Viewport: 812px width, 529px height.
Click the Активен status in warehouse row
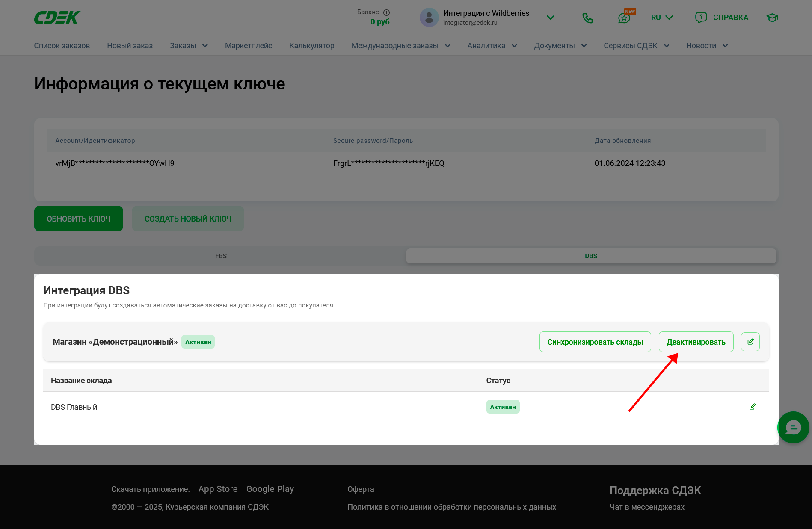503,407
